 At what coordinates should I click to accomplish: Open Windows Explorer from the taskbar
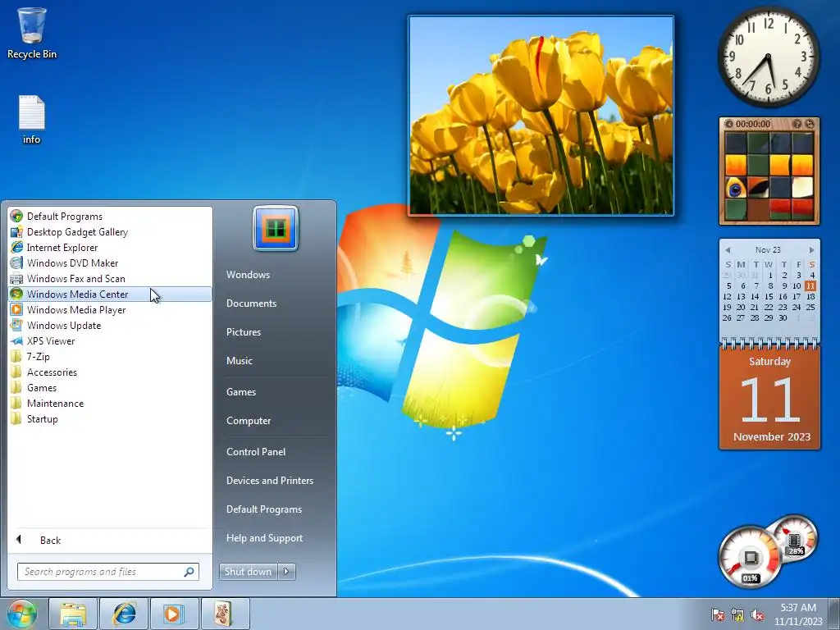(x=73, y=614)
